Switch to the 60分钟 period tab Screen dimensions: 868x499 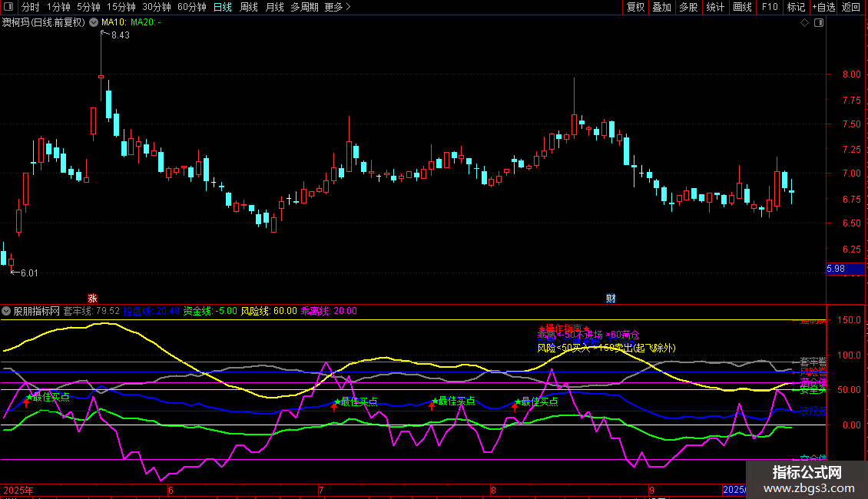(191, 8)
